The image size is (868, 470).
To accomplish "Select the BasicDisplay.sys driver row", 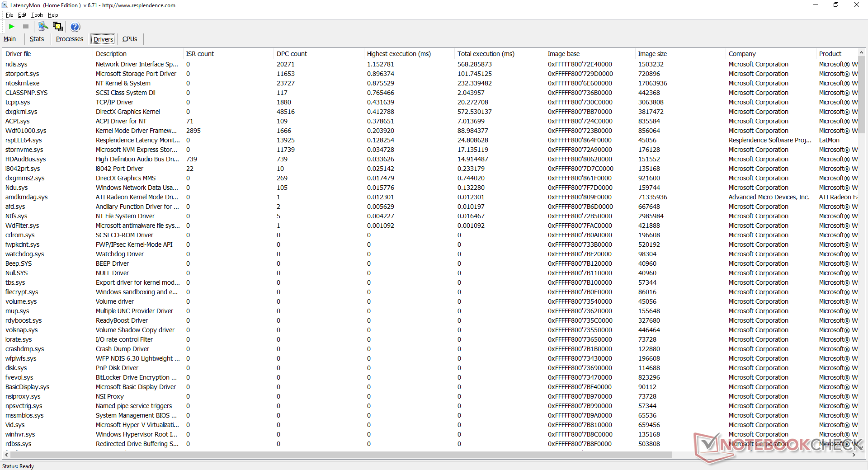I will tap(430, 387).
